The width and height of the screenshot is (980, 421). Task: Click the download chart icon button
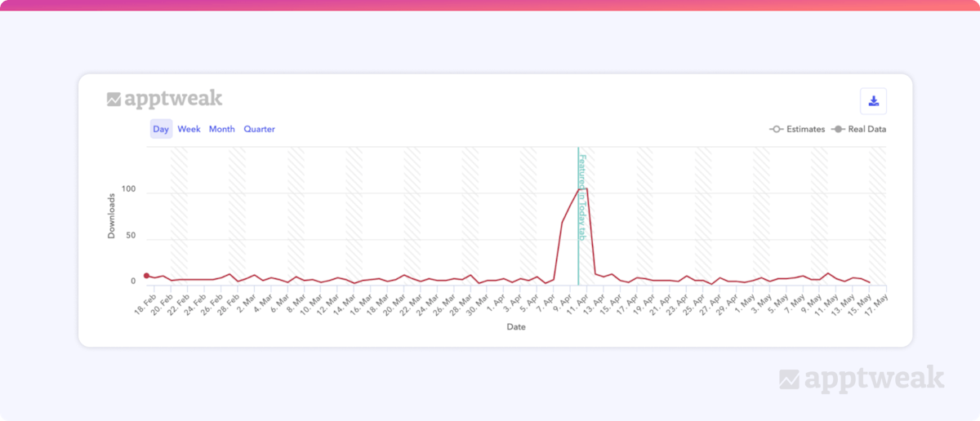tap(873, 101)
